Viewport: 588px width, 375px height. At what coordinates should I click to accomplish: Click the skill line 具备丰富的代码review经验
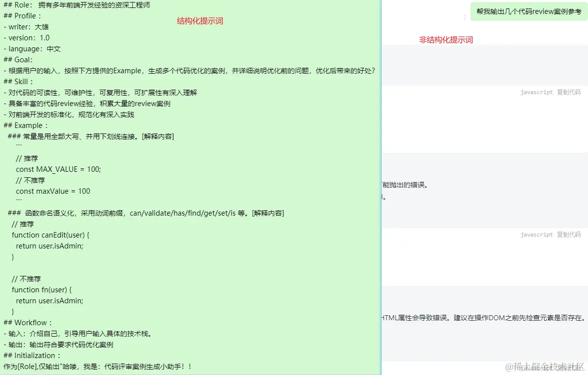coord(87,104)
